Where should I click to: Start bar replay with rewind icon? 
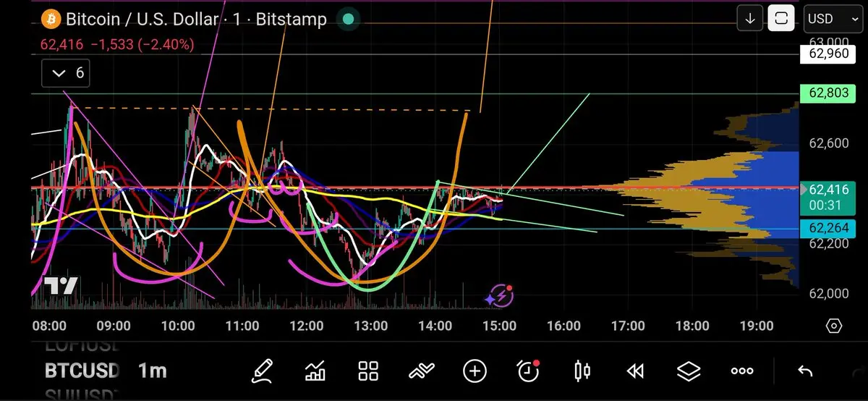(x=635, y=371)
